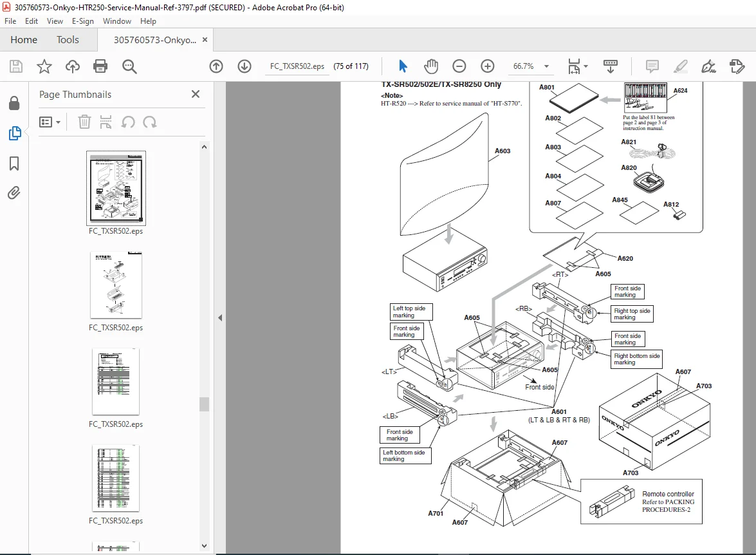756x555 pixels.
Task: Close the Page Thumbnails panel
Action: pos(195,94)
